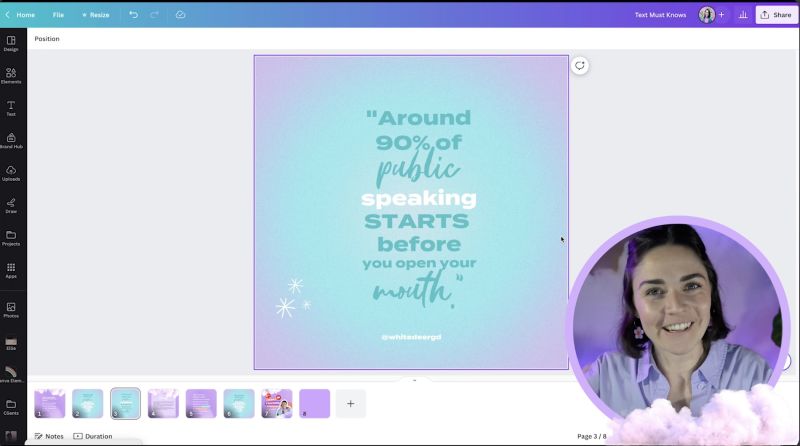800x446 pixels.
Task: Click the Redo arrow in top bar
Action: point(155,15)
